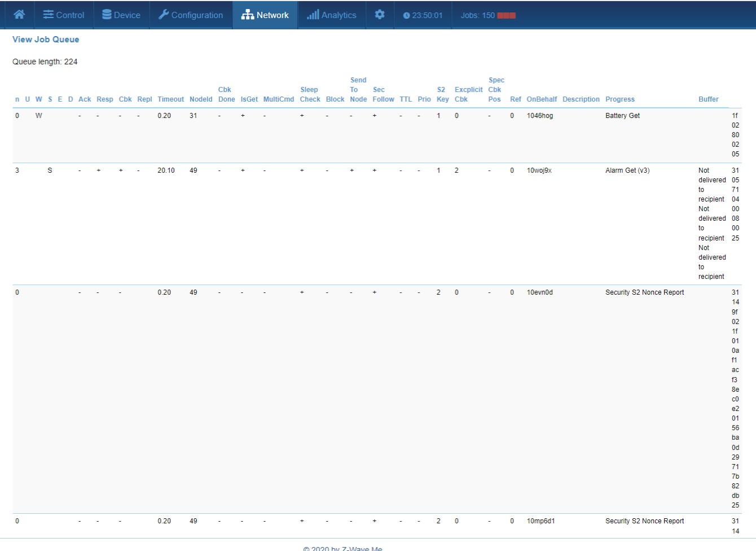The width and height of the screenshot is (756, 551).
Task: Click the Progress column header
Action: pyautogui.click(x=620, y=99)
